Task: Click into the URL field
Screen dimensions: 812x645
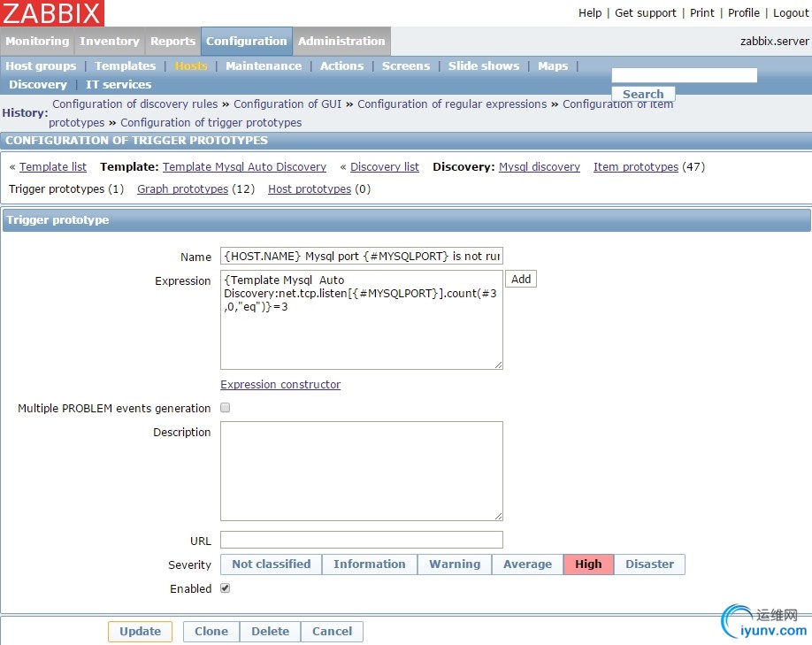Action: (362, 540)
